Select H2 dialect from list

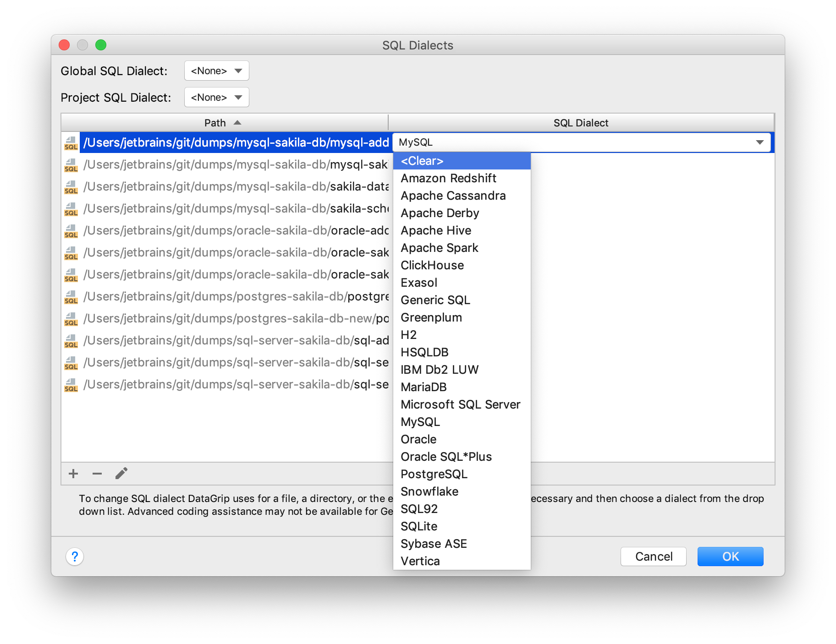point(462,335)
